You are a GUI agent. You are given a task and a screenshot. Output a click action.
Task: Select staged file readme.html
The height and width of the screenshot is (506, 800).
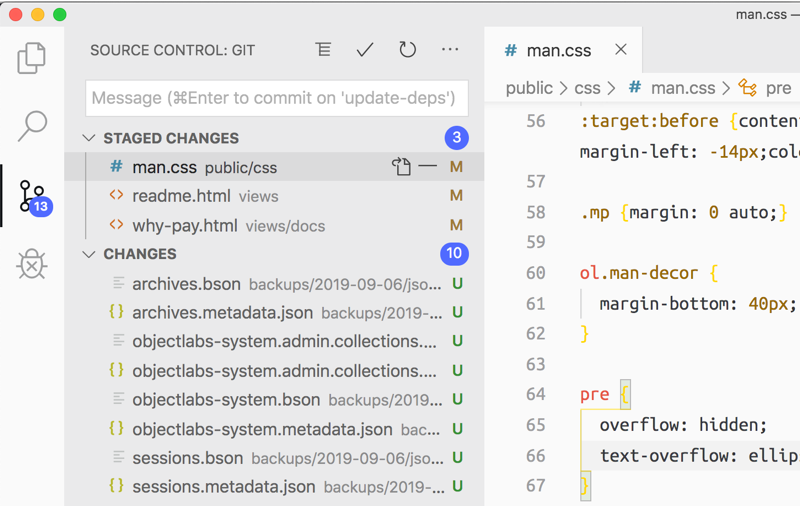(x=274, y=196)
